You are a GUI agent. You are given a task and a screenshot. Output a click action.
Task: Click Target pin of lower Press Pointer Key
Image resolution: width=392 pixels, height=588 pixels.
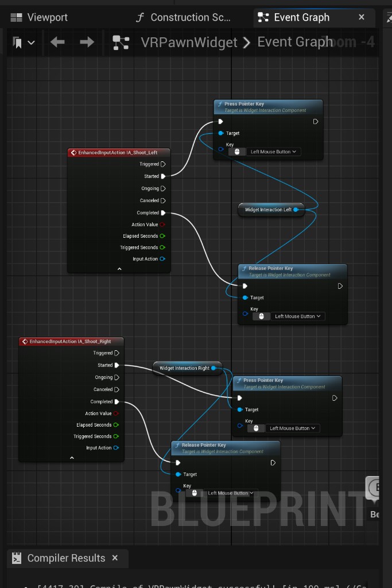pos(240,410)
